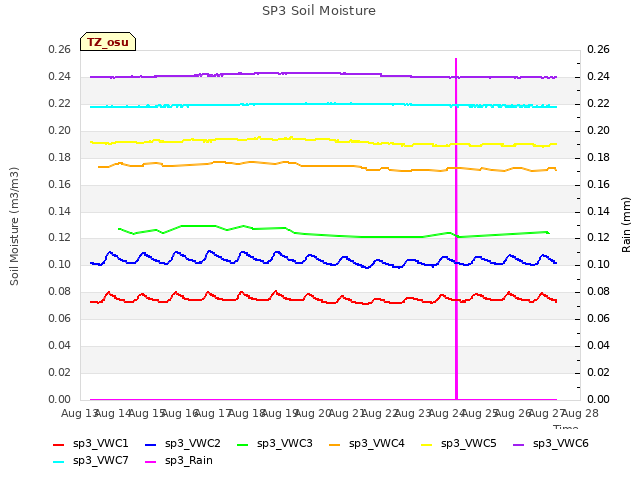This screenshot has width=640, height=480.
Task: Toggle sp3_VWC4 legend entry
Action: coord(367,444)
